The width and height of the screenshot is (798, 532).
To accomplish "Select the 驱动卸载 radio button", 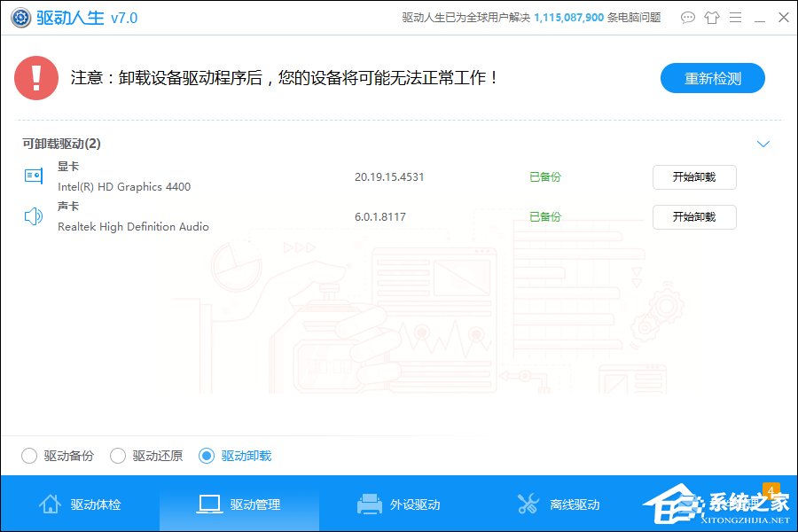I will click(x=207, y=455).
